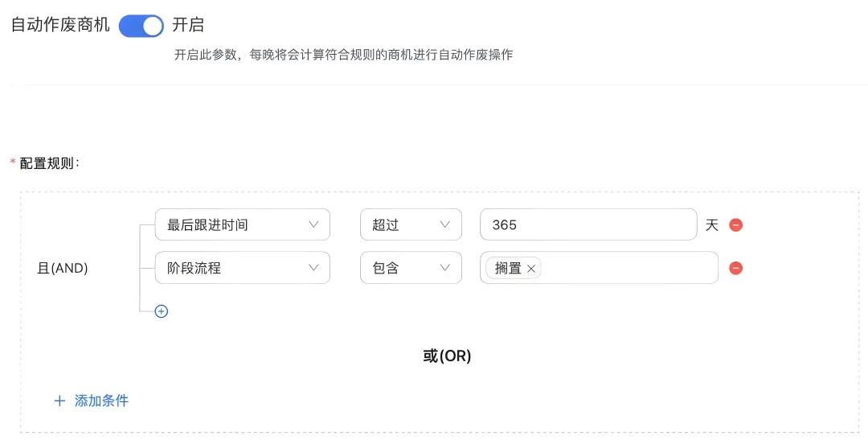The image size is (868, 440).
Task: Expand the chevron in 超过 dropdown
Action: (x=444, y=224)
